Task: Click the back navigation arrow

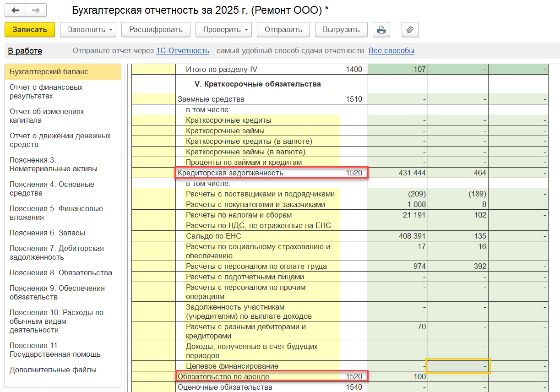Action: point(16,10)
